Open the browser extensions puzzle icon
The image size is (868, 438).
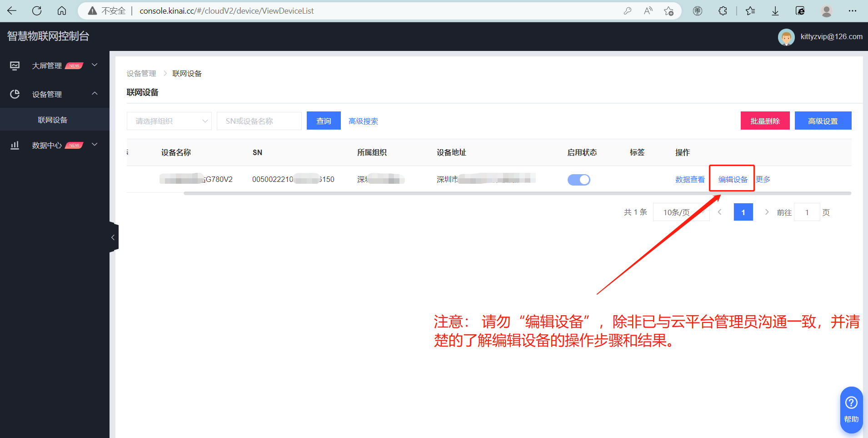coord(723,11)
